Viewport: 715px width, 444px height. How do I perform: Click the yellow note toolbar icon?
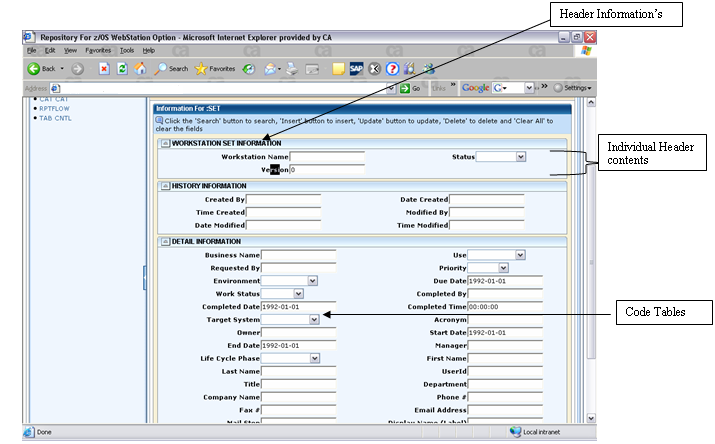338,69
